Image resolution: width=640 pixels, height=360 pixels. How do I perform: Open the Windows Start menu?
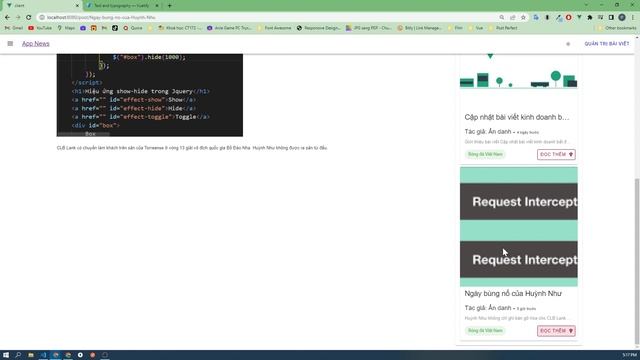(6, 355)
